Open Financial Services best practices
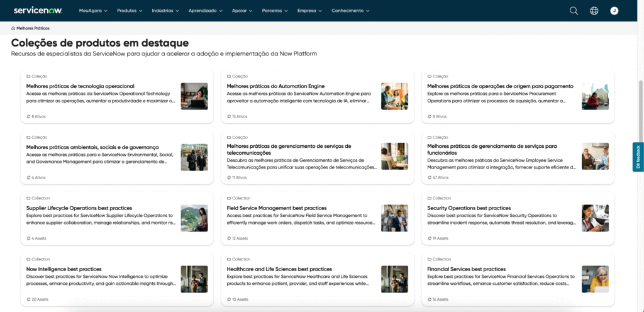 [466, 269]
